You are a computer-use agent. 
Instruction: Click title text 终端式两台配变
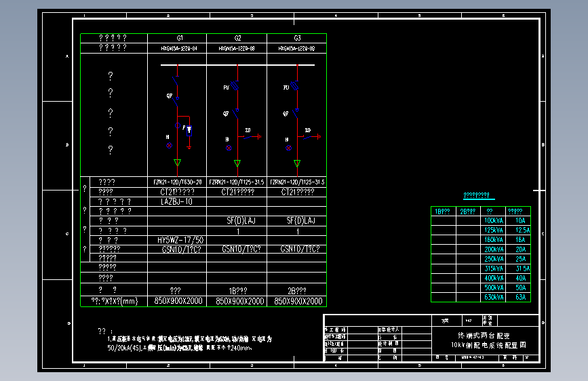click(484, 336)
